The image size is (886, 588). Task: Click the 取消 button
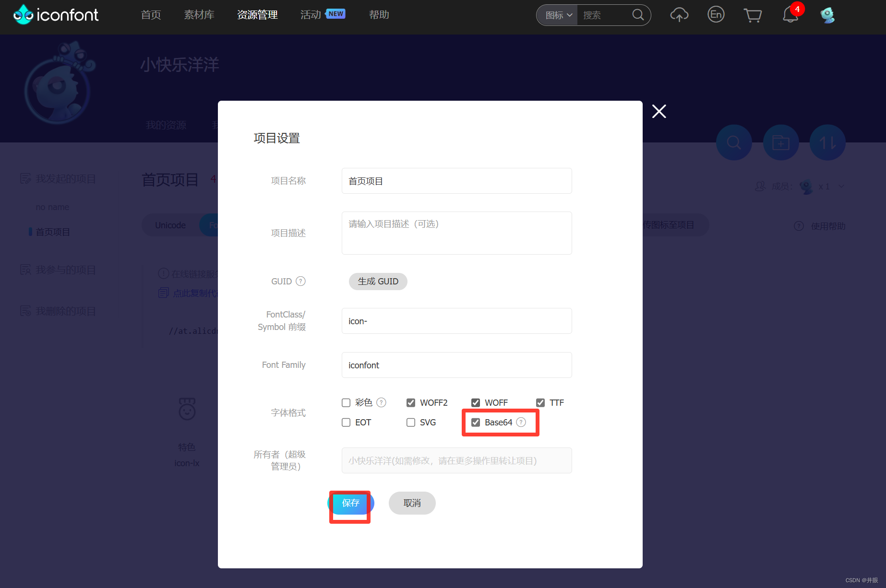point(412,503)
